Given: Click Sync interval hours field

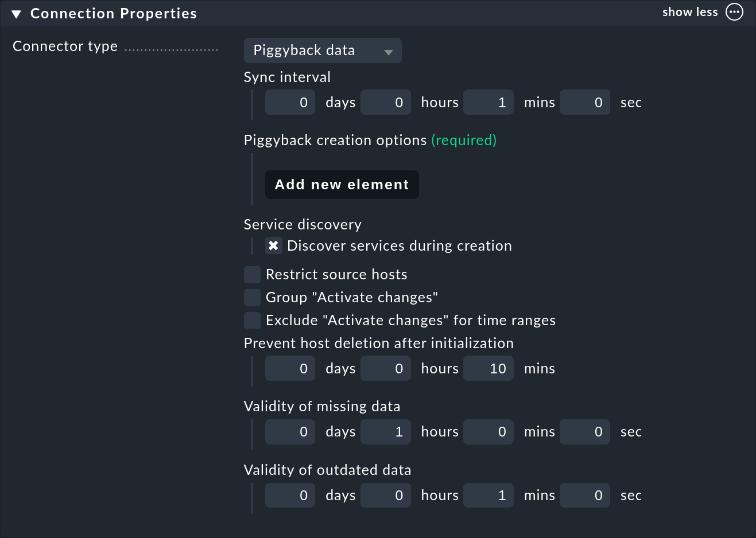Looking at the screenshot, I should tap(386, 102).
